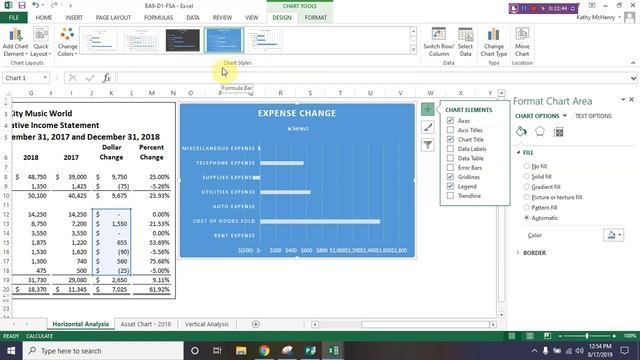Switch to the INSERT ribbon tab
This screenshot has height=360, width=640.
(74, 18)
